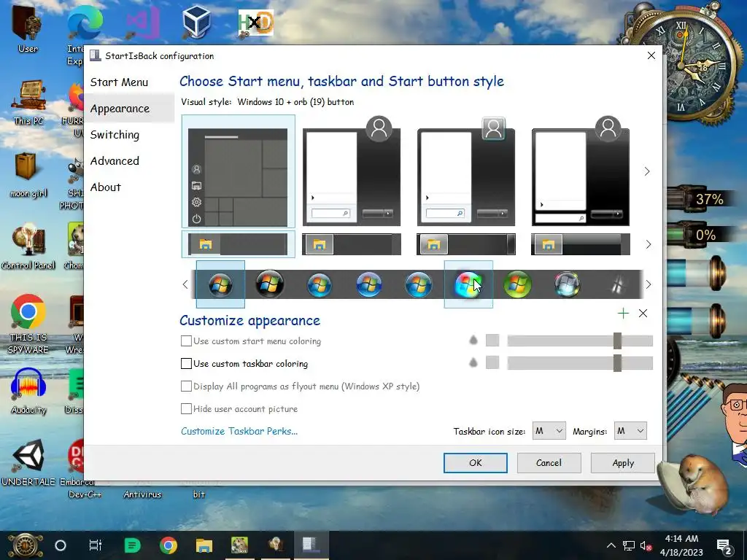Viewport: 747px width, 560px height.
Task: Pick the glossy rainbow orb under the cursor
Action: pyautogui.click(x=468, y=285)
